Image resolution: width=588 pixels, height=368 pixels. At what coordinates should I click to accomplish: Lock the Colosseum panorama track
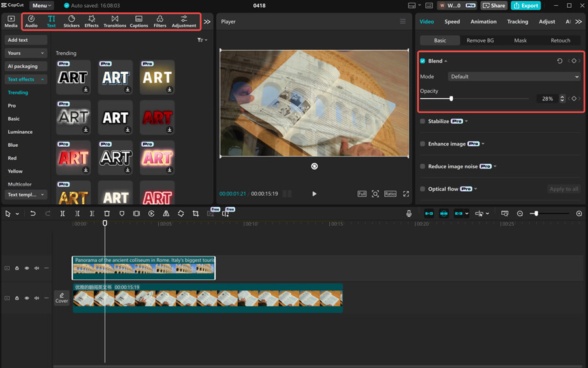(x=17, y=268)
